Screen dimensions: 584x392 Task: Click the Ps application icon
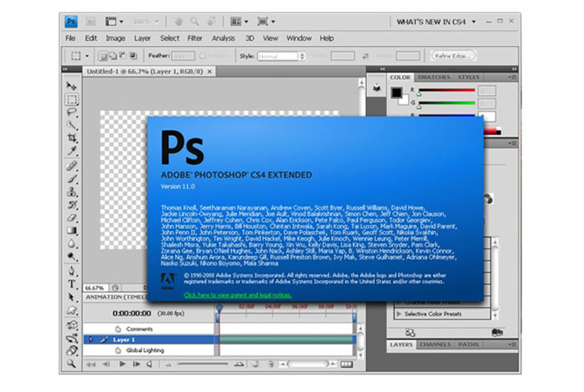(x=71, y=22)
